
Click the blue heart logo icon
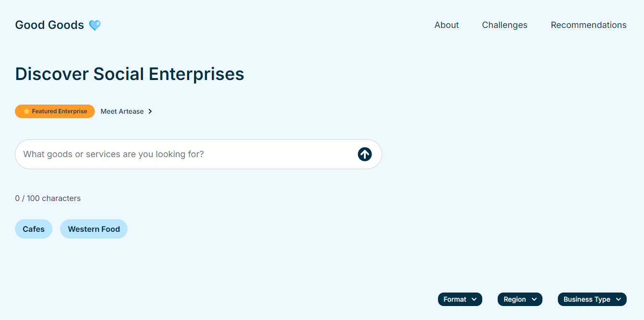tap(95, 25)
